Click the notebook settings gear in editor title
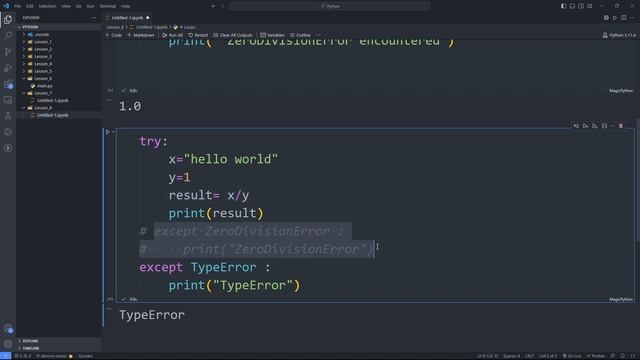 pyautogui.click(x=606, y=18)
